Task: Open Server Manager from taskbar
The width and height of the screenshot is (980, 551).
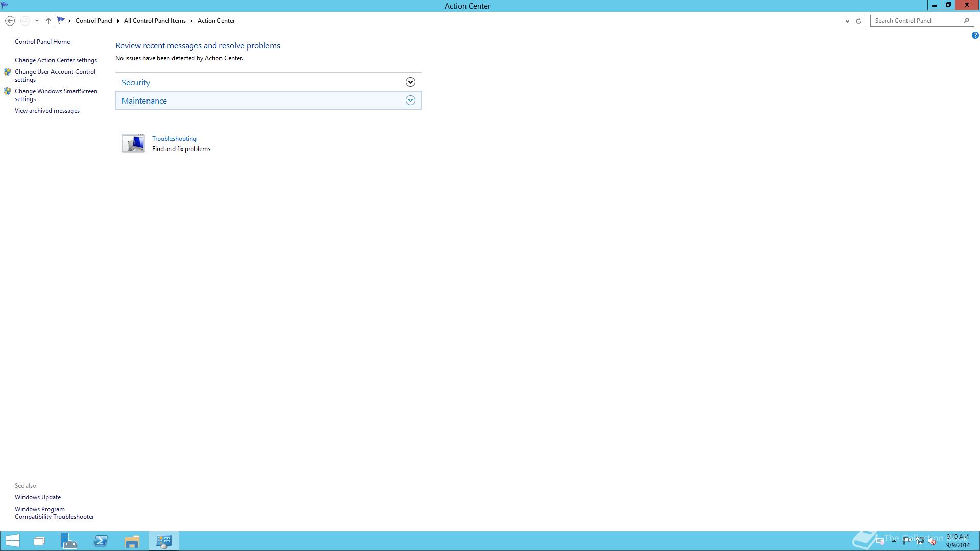Action: [68, 541]
